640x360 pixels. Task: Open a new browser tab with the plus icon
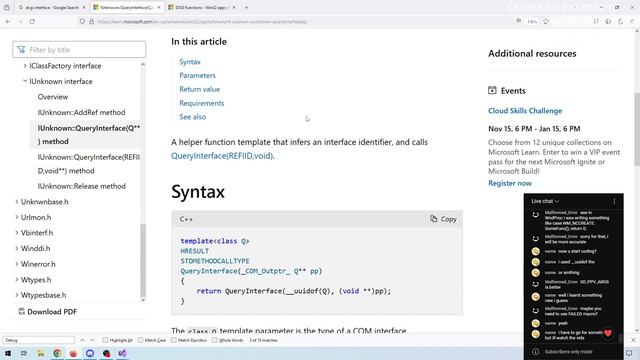click(x=246, y=7)
